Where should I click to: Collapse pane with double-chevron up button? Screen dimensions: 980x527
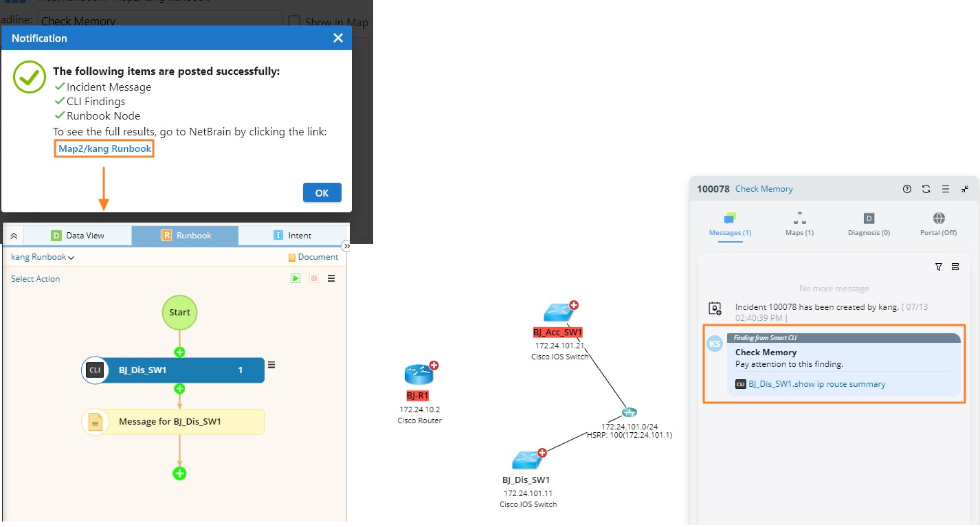[x=14, y=236]
